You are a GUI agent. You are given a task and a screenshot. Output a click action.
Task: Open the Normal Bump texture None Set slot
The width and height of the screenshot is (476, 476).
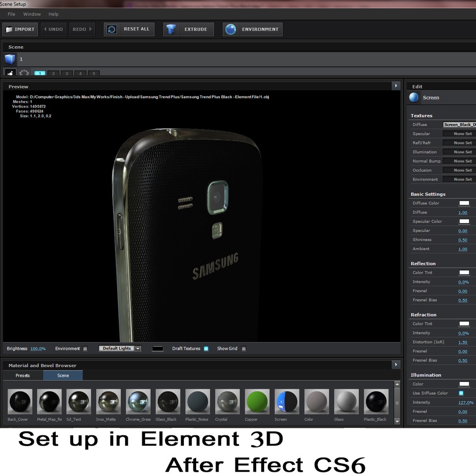[460, 161]
